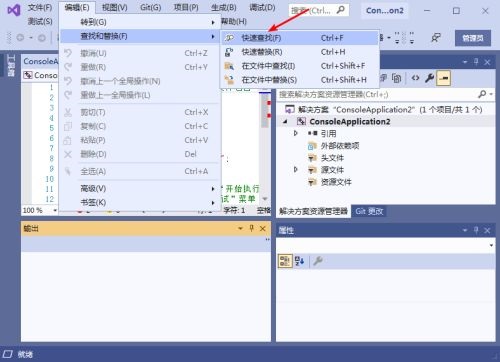Select the solution 'ConsoleApplication2' node

click(x=383, y=109)
